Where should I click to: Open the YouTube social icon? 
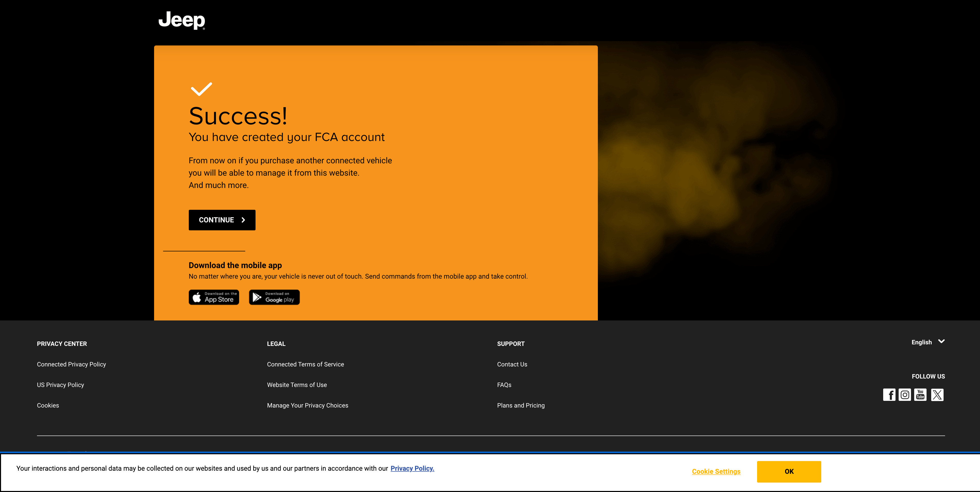920,395
